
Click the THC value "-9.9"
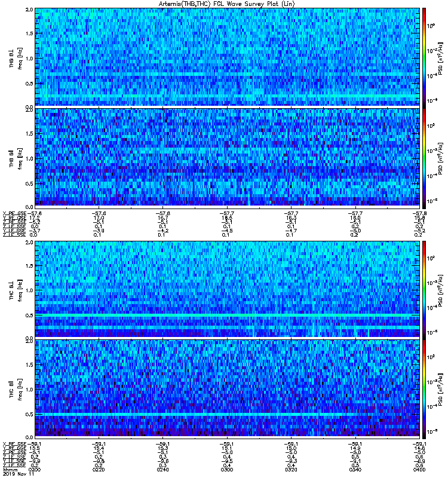click(x=34, y=461)
